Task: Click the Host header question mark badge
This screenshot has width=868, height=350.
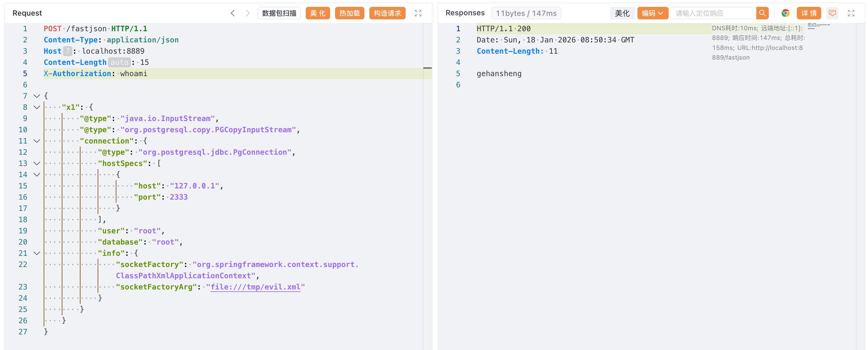Action: pos(67,51)
